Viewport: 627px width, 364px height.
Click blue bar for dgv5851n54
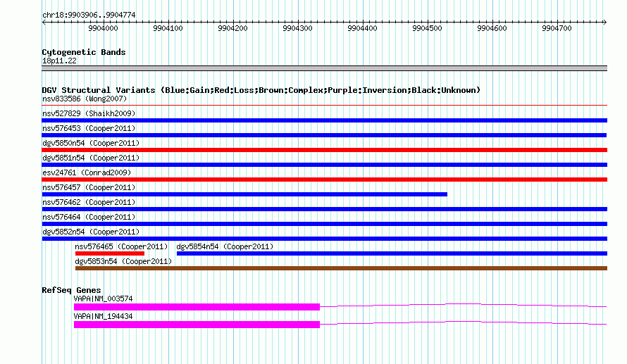click(x=324, y=165)
